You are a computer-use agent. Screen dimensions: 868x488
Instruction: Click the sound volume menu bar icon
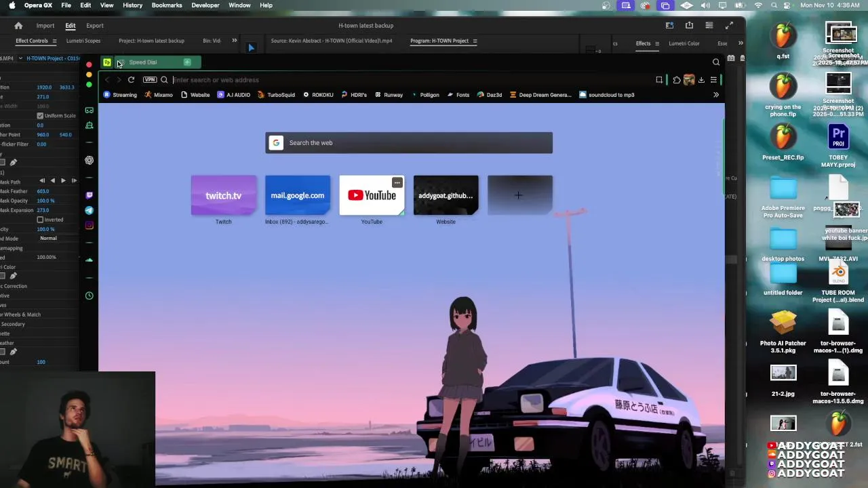pos(705,5)
